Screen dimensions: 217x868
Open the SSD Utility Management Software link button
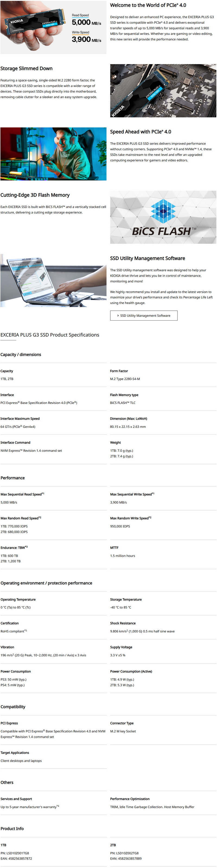point(144,315)
